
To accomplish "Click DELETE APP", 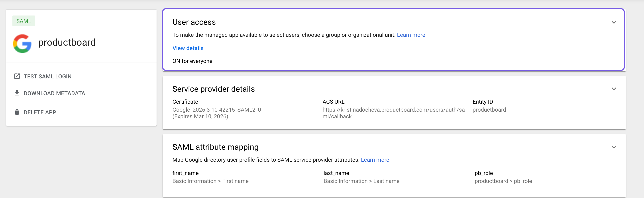I will (40, 112).
